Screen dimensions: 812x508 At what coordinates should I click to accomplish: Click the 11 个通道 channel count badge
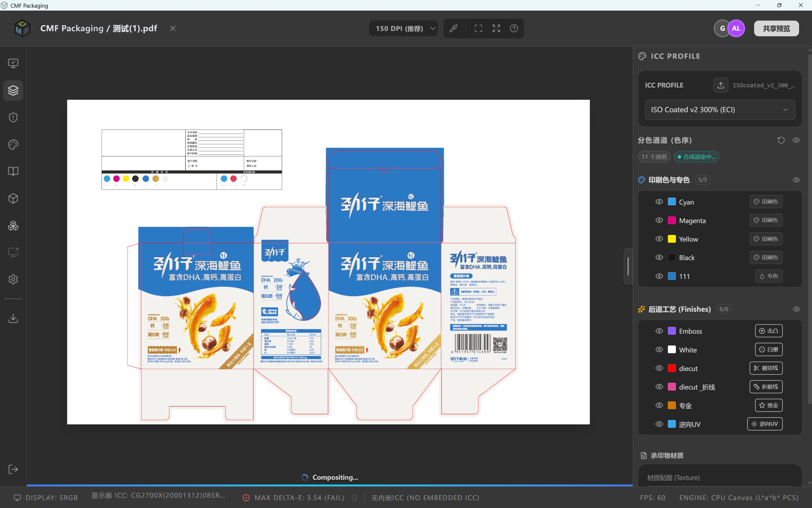[x=654, y=157]
